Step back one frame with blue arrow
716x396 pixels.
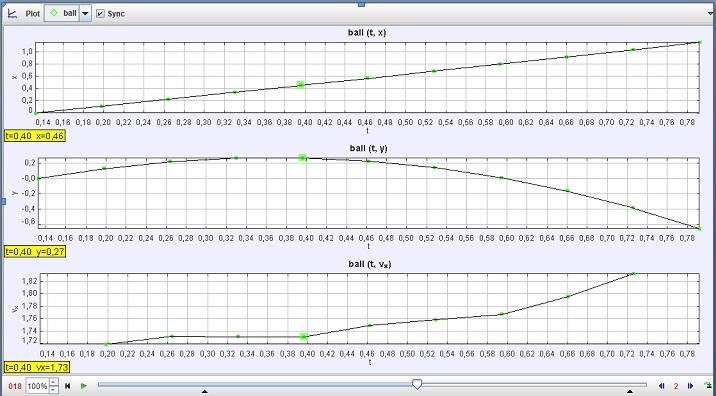(661, 386)
